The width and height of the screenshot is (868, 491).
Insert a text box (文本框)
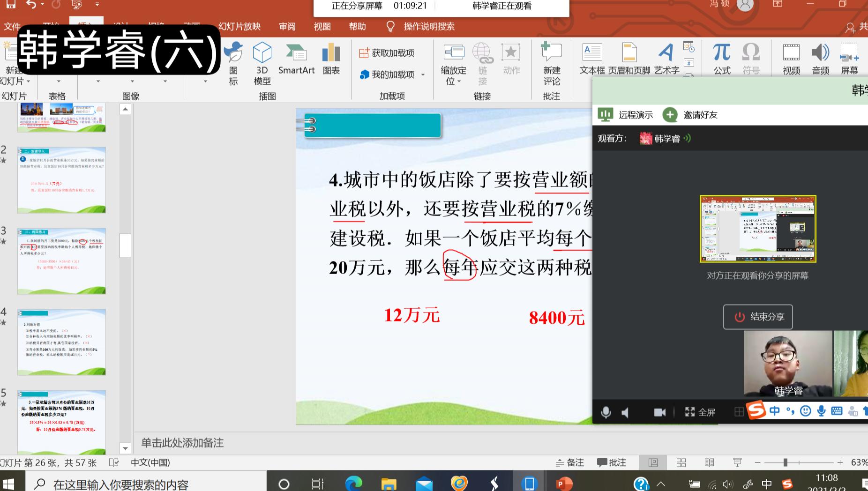click(592, 60)
